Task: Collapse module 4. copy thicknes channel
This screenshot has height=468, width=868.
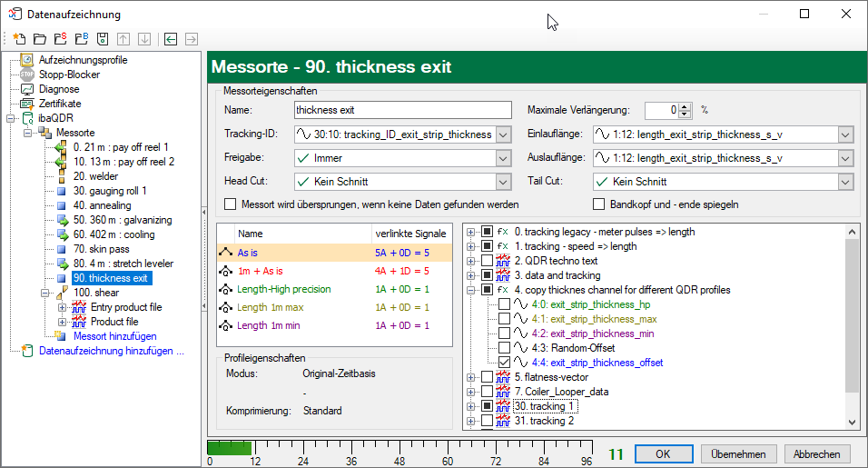Action: [x=470, y=290]
